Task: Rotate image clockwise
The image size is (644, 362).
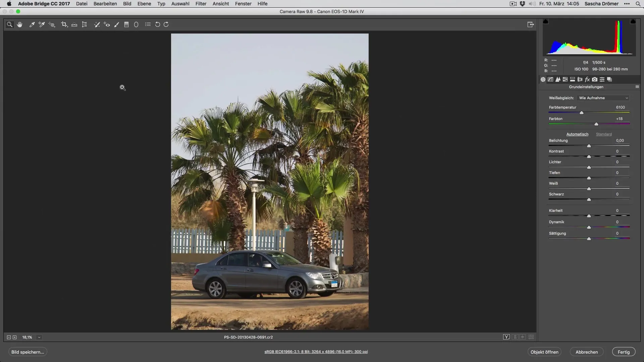Action: pos(166,24)
